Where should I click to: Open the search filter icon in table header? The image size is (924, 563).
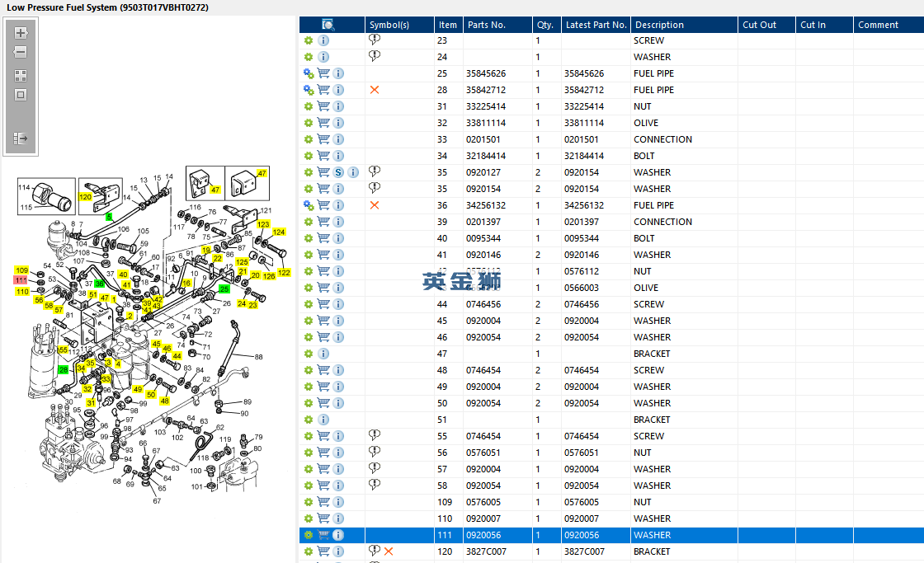328,25
